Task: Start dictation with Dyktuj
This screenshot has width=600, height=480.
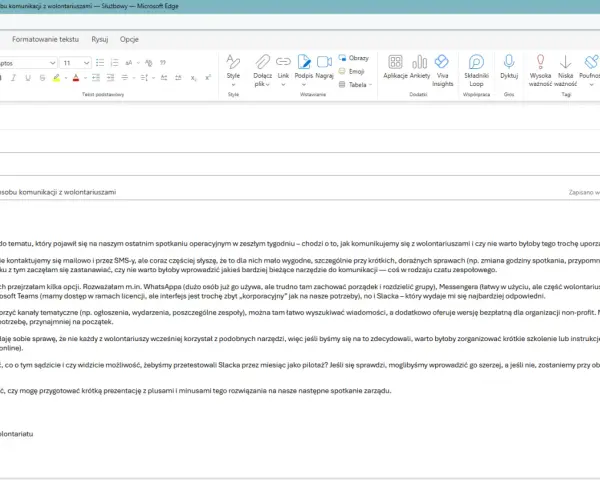Action: coord(509,67)
